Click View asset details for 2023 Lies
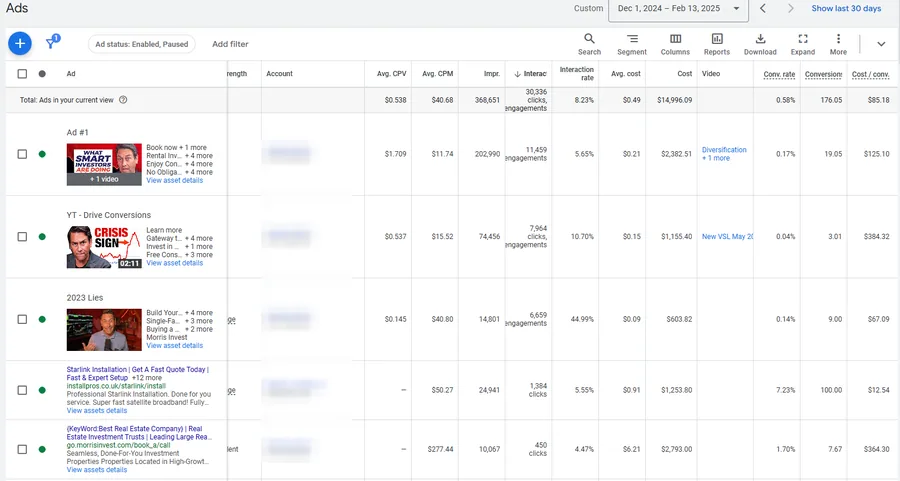Screen dimensions: 900x481 point(174,346)
